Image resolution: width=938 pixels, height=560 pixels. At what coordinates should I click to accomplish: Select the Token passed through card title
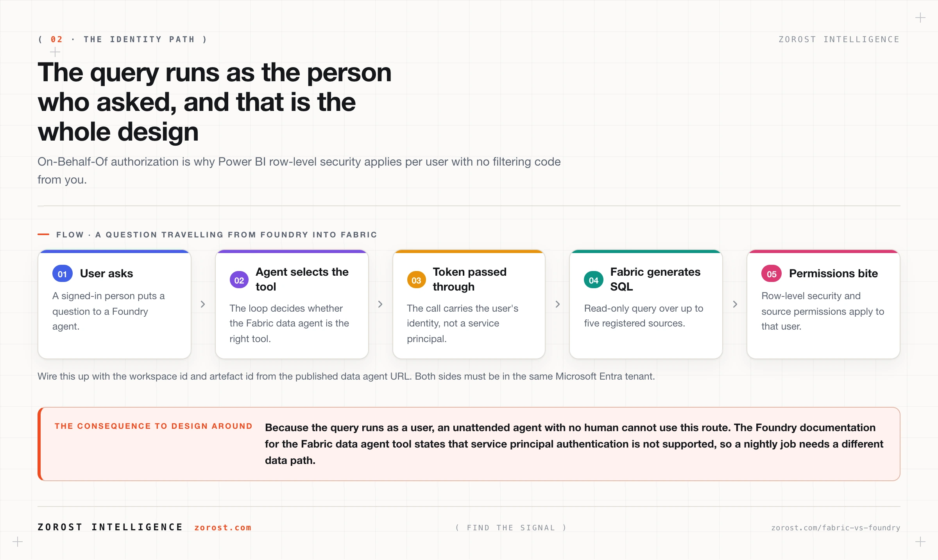click(469, 279)
